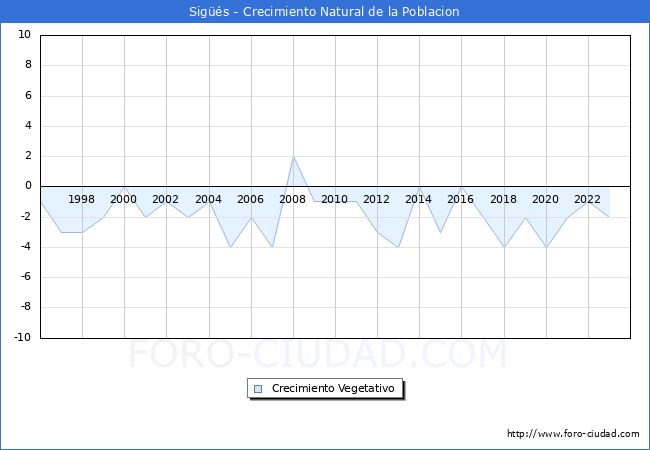This screenshot has height=450, width=650.
Task: Open the www.foro-ciudad.com link
Action: (573, 434)
